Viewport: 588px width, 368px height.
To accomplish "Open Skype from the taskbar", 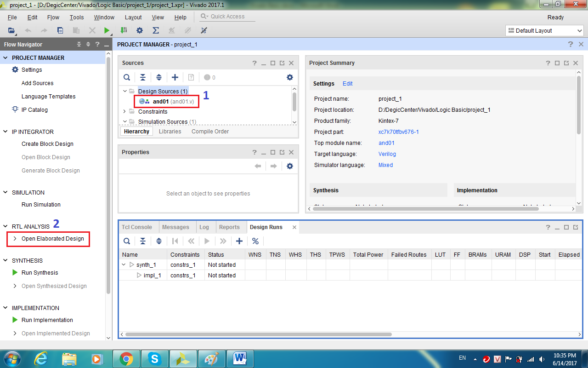I will tap(155, 359).
